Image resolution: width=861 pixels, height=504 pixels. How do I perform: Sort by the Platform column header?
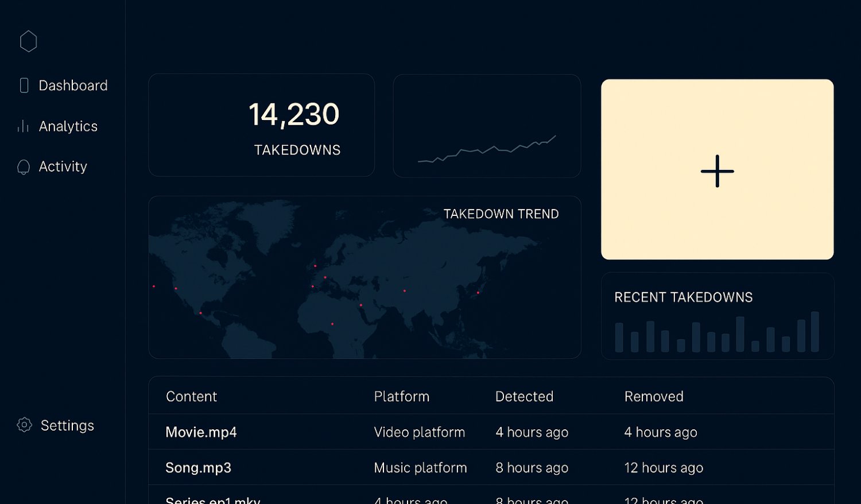(402, 397)
